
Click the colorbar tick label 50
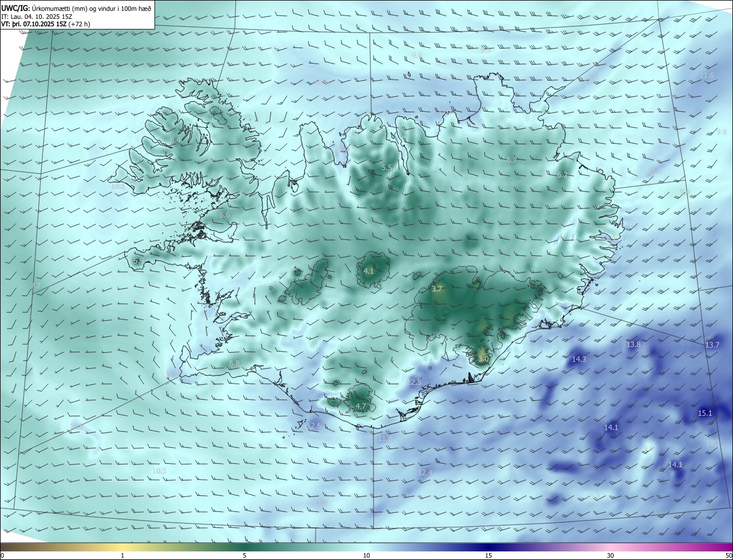728,556
